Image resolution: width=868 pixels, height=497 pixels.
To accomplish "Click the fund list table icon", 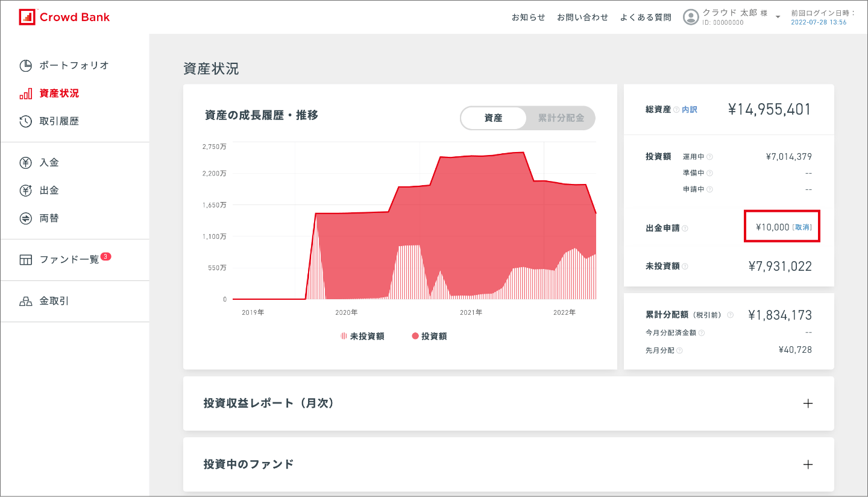I will pos(25,260).
